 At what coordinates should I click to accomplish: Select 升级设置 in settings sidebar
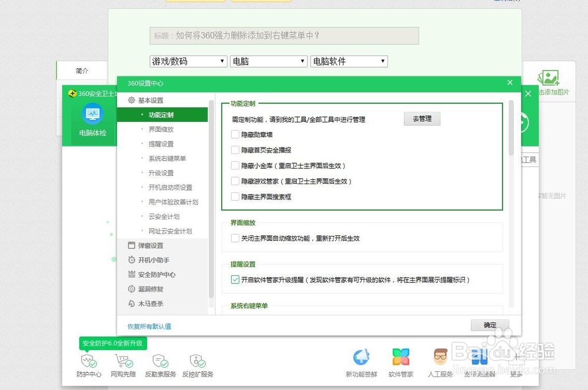point(162,173)
